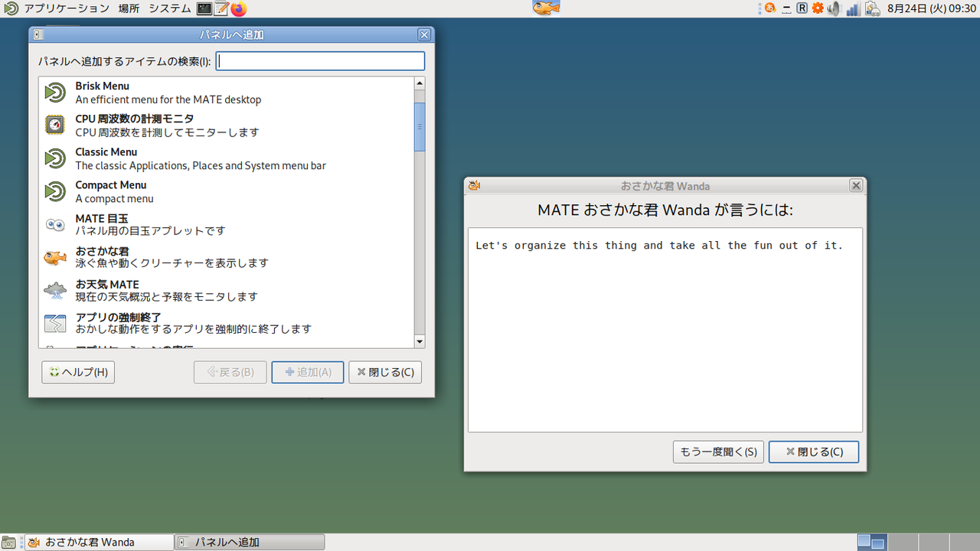Click 閉じる(C) in Wanda dialog
Viewport: 980px width, 551px height.
(814, 452)
